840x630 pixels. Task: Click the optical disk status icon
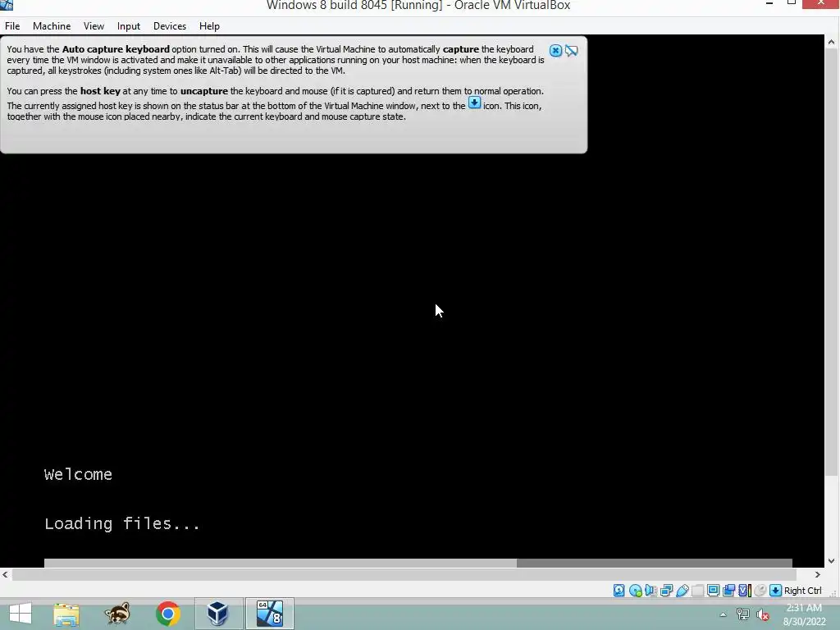point(636,591)
